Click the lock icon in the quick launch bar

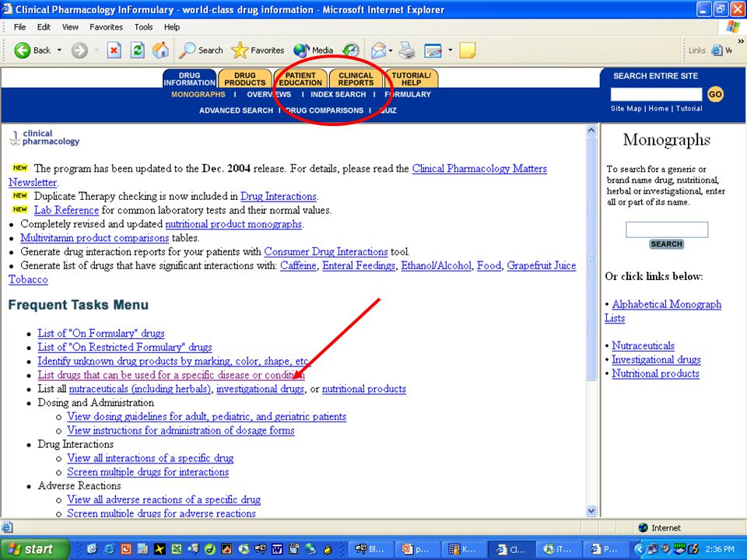[328, 549]
